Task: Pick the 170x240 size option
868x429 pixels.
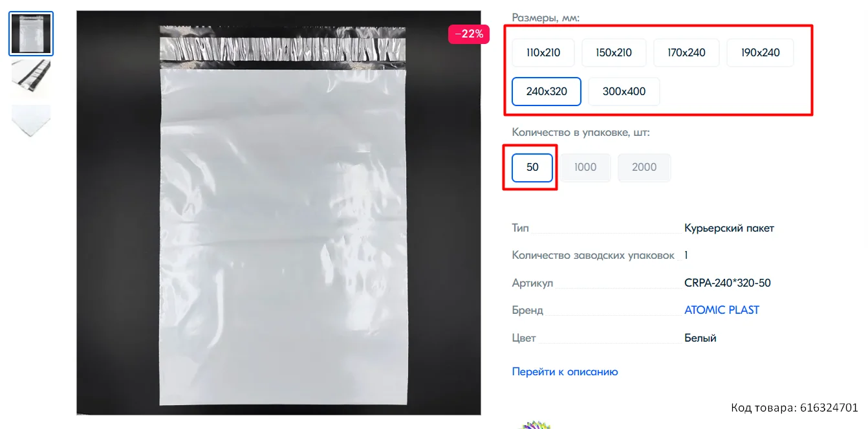Action: 686,52
